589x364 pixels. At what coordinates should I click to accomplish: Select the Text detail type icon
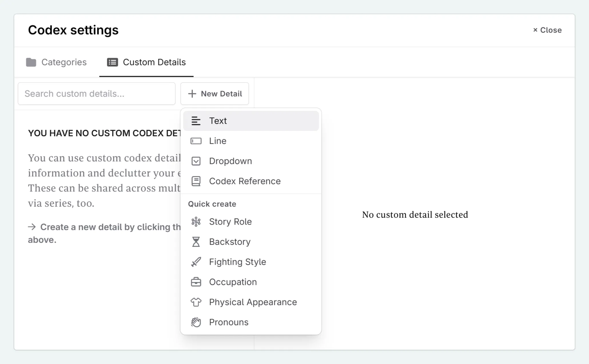click(x=196, y=121)
